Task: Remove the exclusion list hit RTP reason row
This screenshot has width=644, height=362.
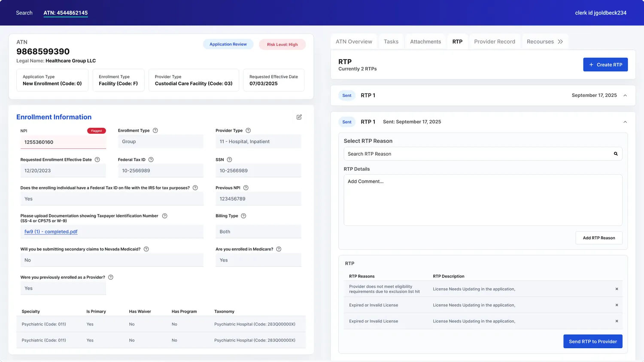Action: (617, 289)
